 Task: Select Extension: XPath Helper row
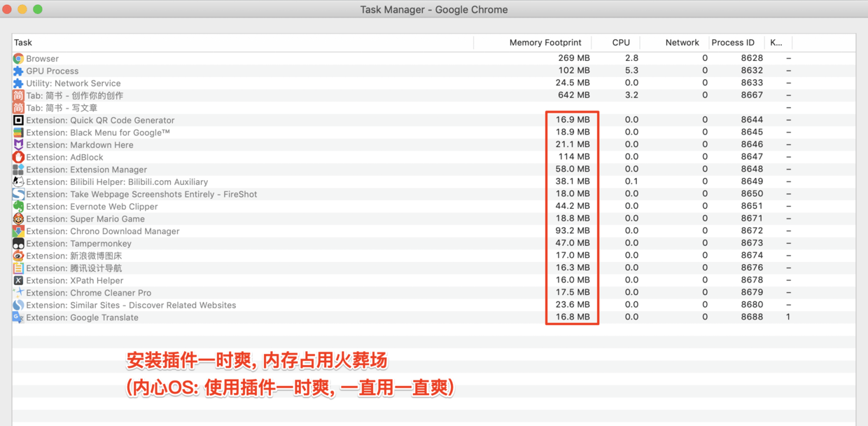[434, 280]
